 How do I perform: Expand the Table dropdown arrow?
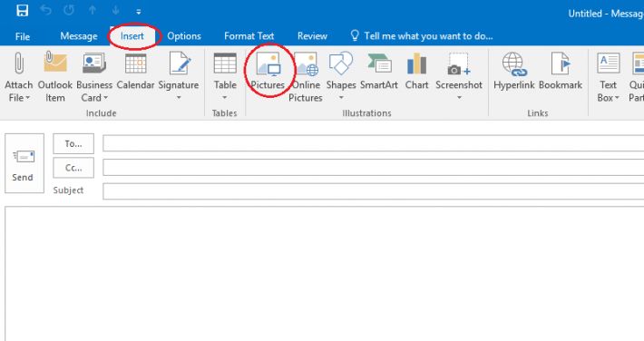225,98
